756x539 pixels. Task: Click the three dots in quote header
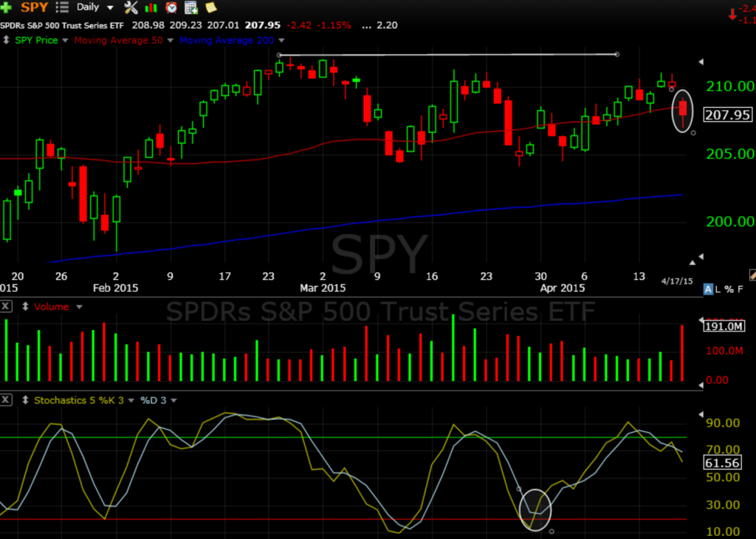coord(366,27)
